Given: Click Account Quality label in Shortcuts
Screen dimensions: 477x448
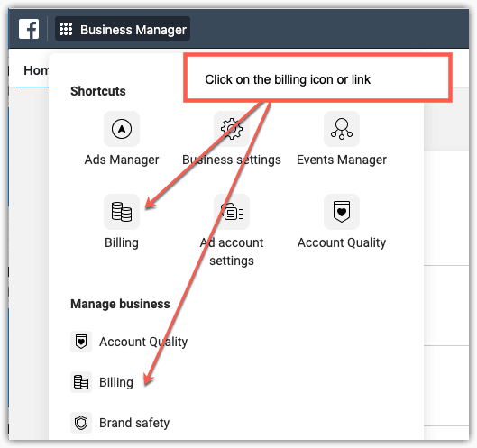Looking at the screenshot, I should [x=342, y=242].
